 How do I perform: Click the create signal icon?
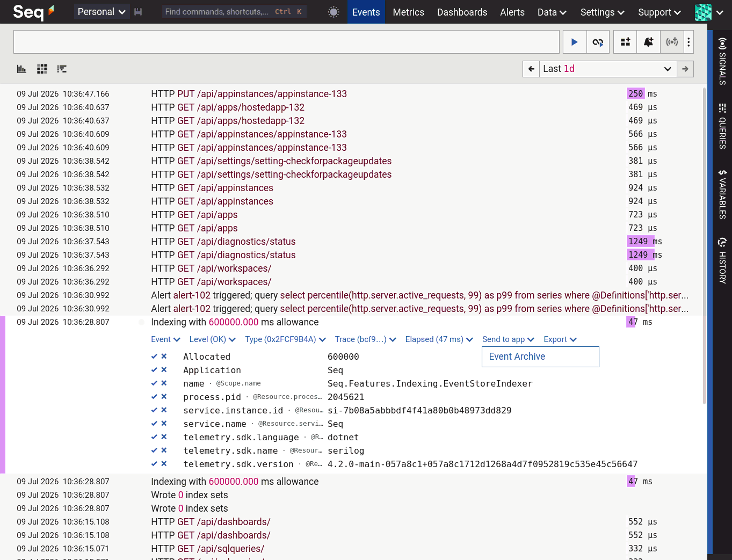click(x=672, y=42)
